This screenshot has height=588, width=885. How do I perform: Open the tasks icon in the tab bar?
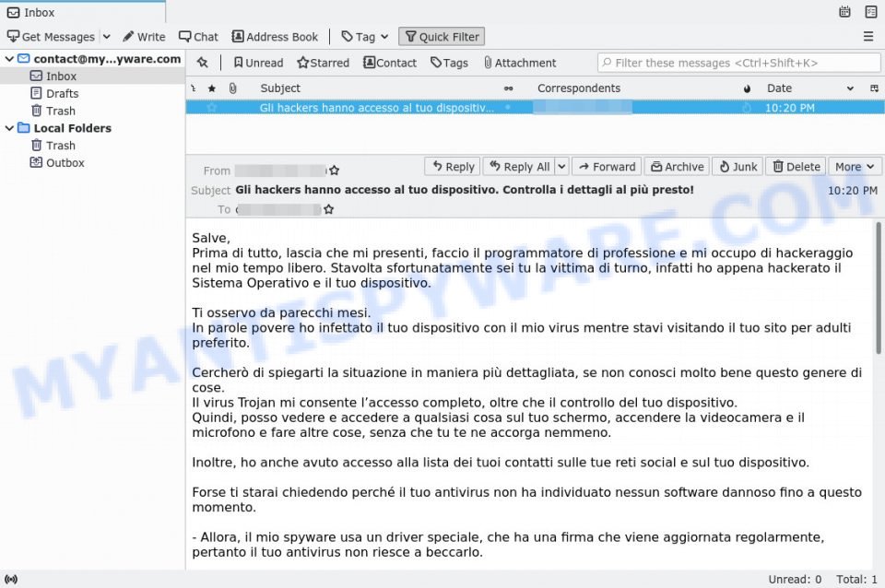(x=871, y=12)
